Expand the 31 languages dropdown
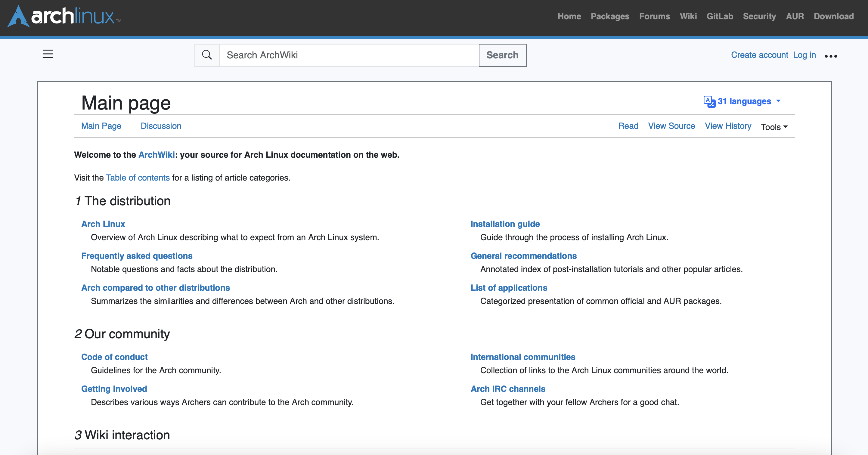Viewport: 868px width, 455px height. tap(744, 101)
